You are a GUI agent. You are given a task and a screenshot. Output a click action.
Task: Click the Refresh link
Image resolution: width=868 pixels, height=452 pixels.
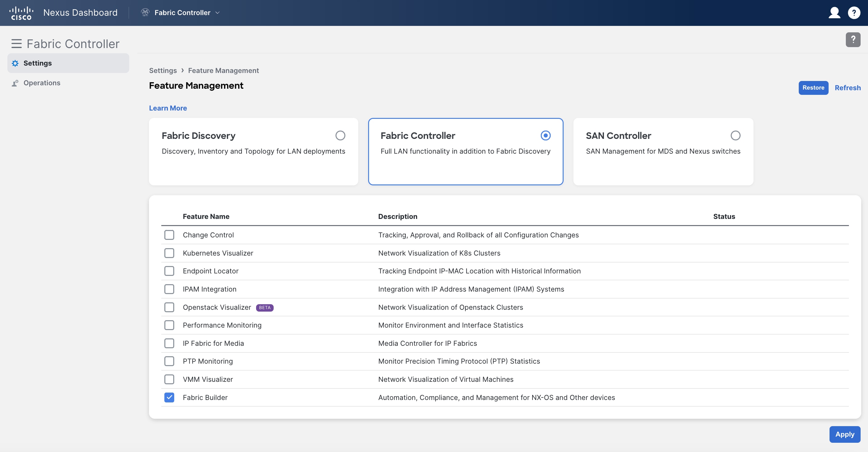coord(847,88)
